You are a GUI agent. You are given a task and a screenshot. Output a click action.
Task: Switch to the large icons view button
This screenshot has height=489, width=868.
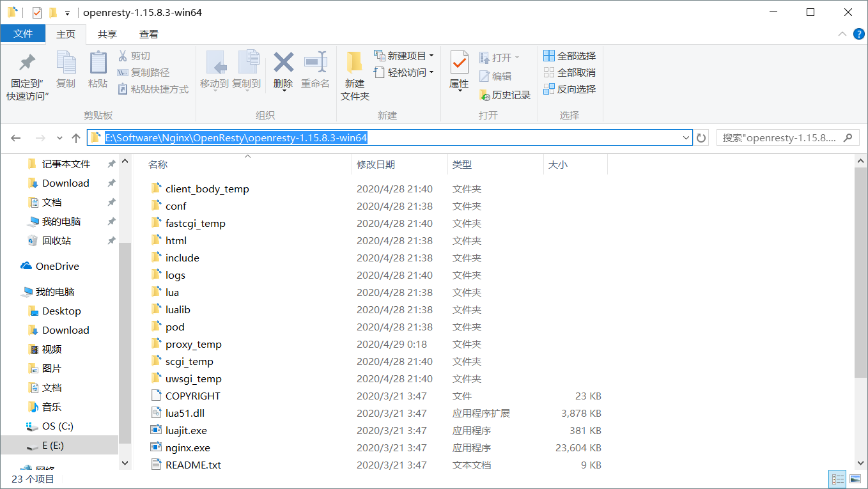pyautogui.click(x=855, y=479)
